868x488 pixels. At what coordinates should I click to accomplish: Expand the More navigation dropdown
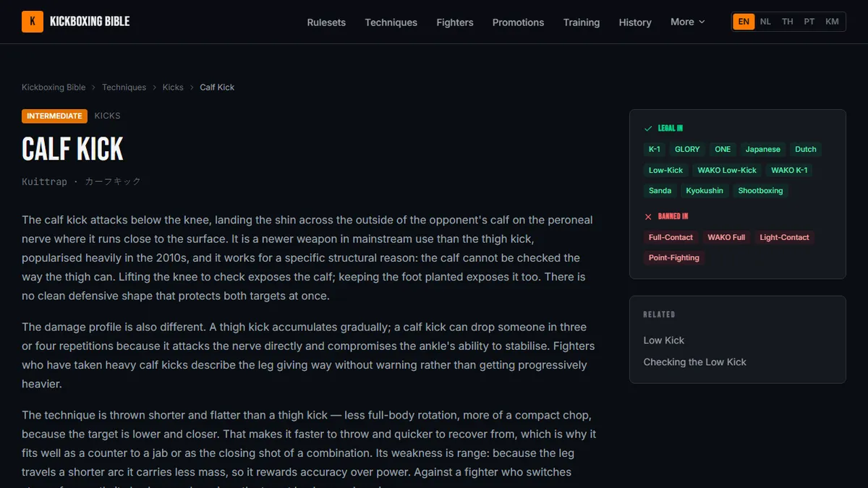[x=687, y=22]
